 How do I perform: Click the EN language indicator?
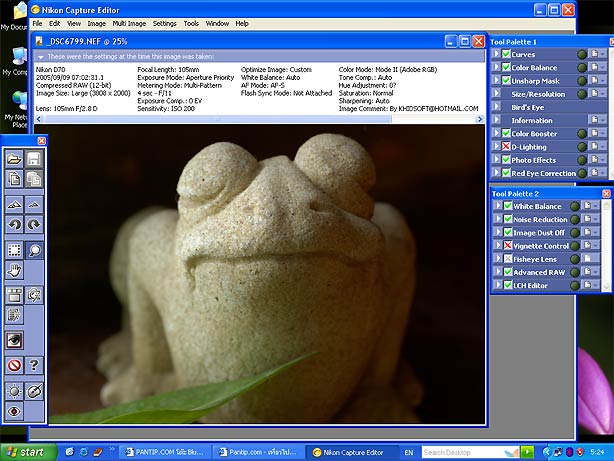tap(409, 452)
